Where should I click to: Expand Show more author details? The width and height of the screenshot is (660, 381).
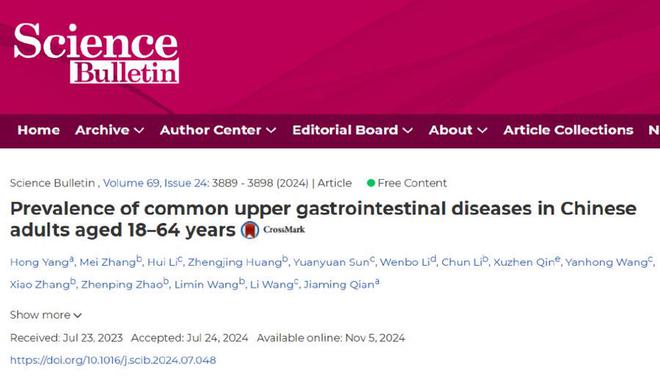(45, 315)
